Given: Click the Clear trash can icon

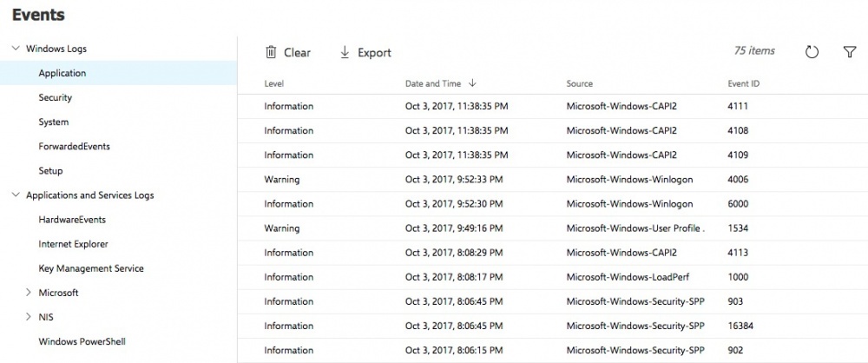Looking at the screenshot, I should pos(271,52).
